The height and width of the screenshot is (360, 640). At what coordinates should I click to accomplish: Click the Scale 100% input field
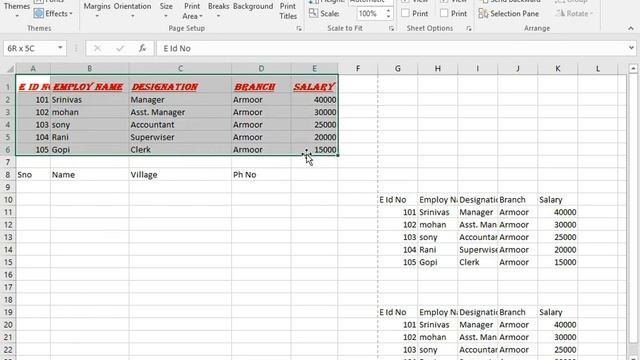point(370,13)
